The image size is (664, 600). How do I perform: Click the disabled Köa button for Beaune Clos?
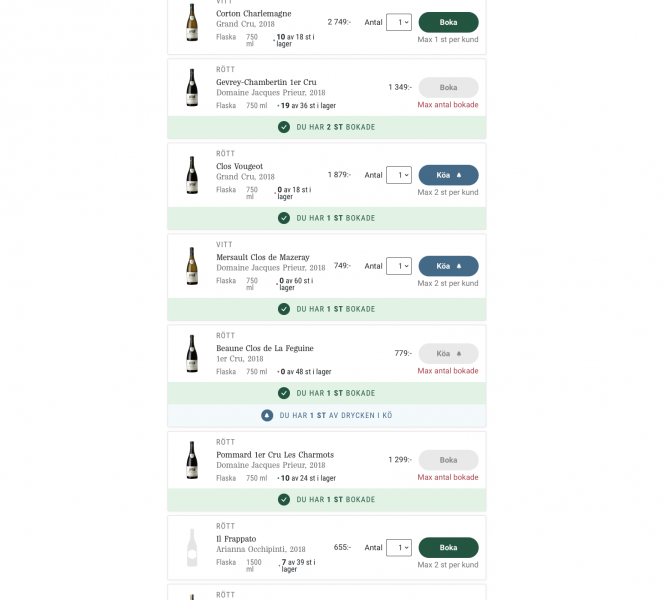click(448, 354)
